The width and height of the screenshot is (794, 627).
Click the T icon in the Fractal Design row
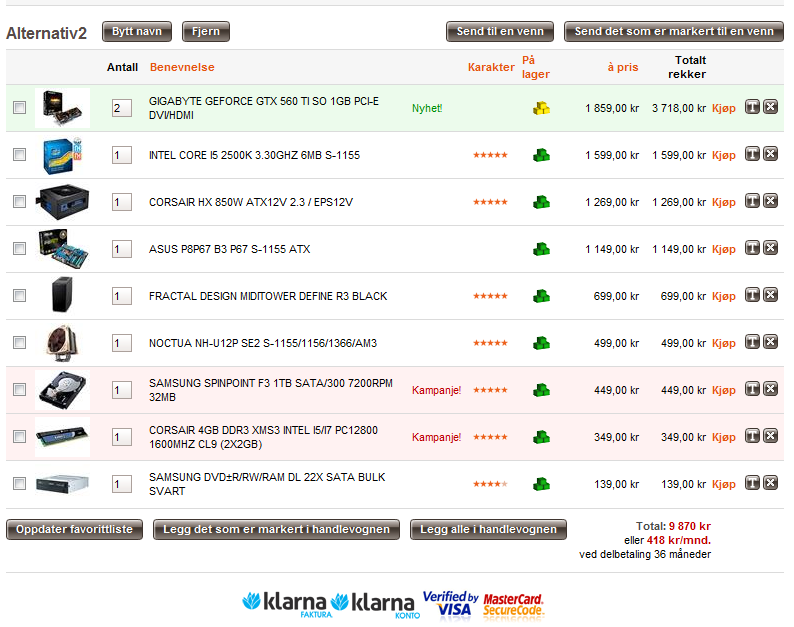[752, 295]
